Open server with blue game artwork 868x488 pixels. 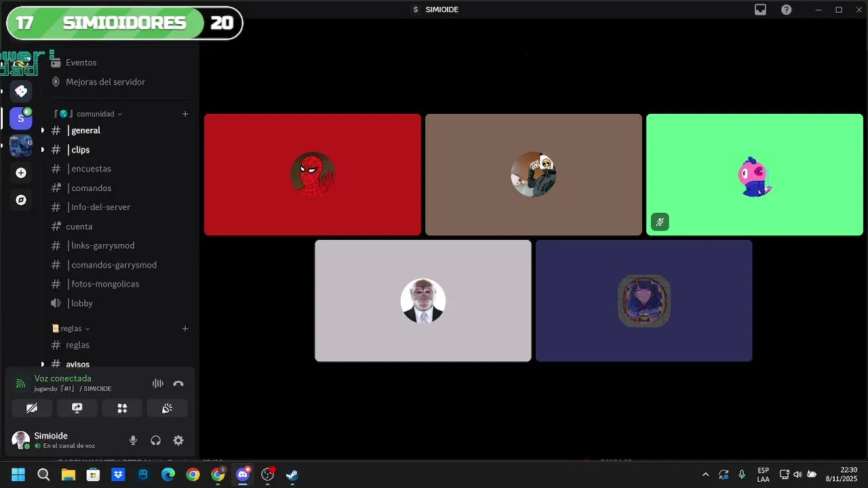[x=21, y=146]
